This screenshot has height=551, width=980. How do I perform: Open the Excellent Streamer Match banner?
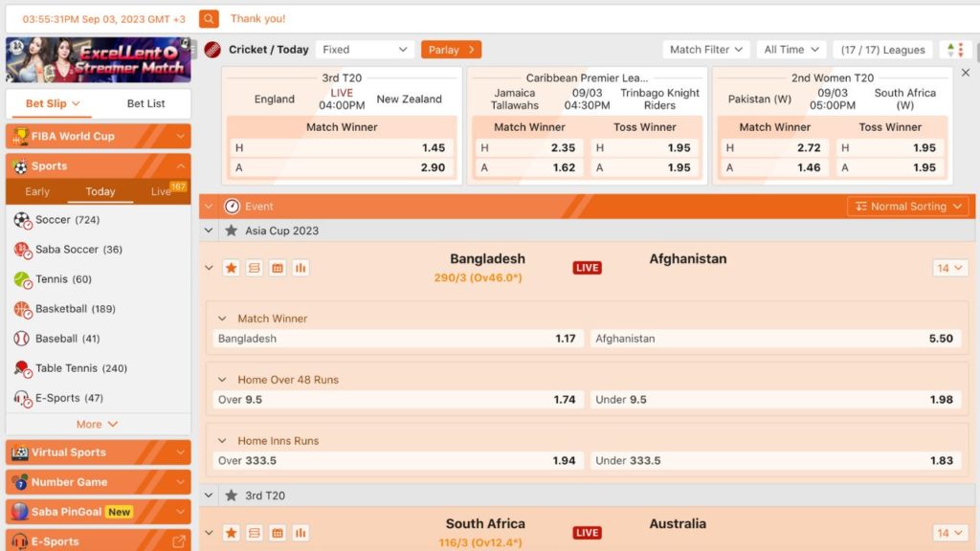(99, 60)
